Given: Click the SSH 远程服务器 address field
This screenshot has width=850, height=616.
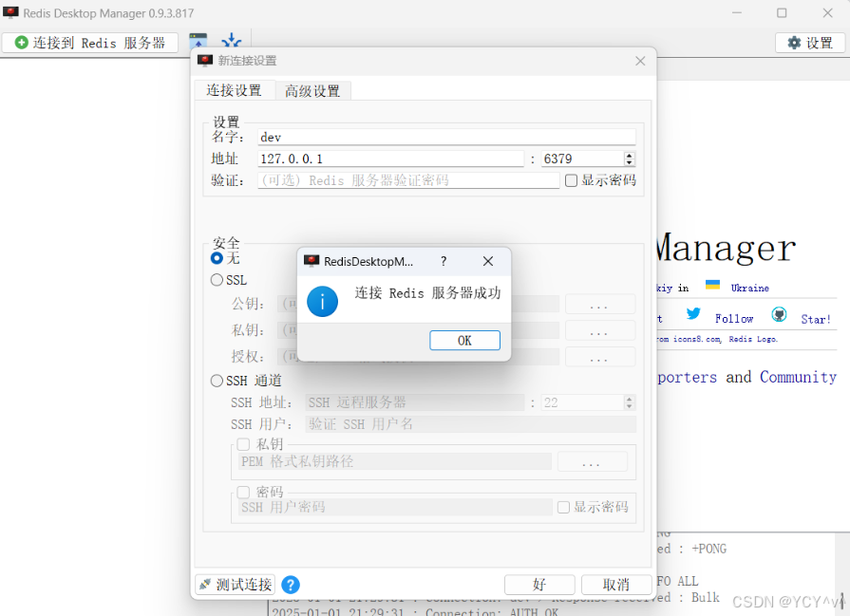Looking at the screenshot, I should [x=415, y=402].
